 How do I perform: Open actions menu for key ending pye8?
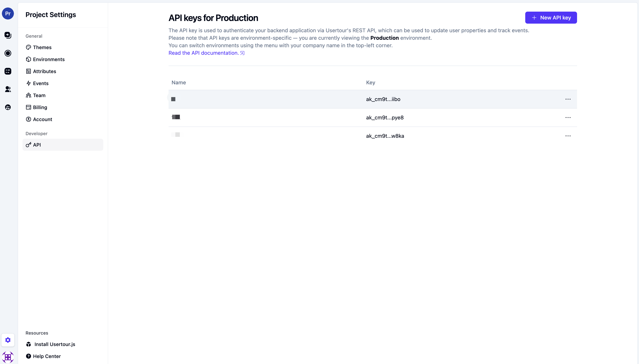pyautogui.click(x=568, y=118)
